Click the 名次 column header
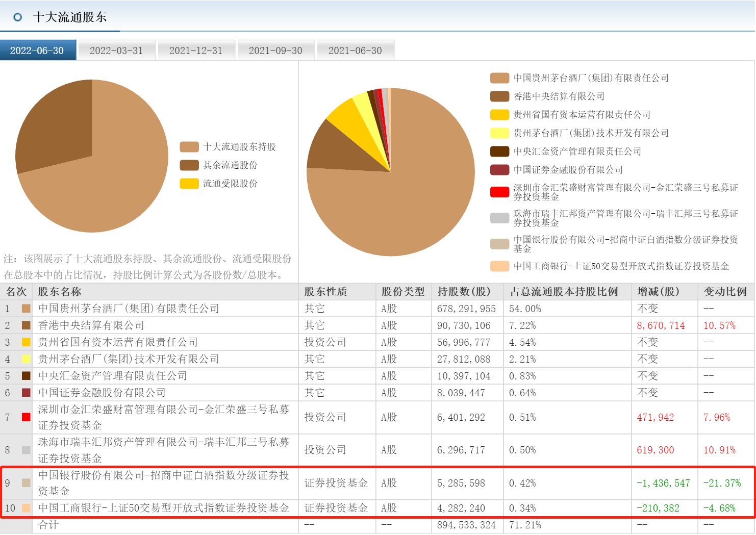The image size is (756, 535). tap(16, 292)
